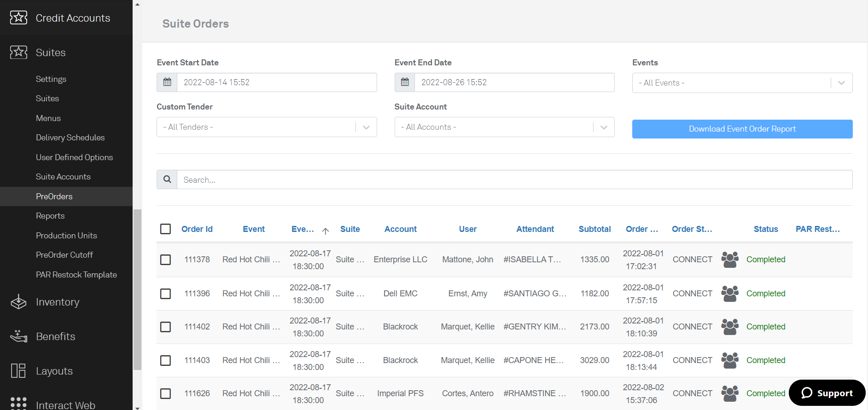Click the magnifier search icon
The image size is (868, 410).
point(167,179)
